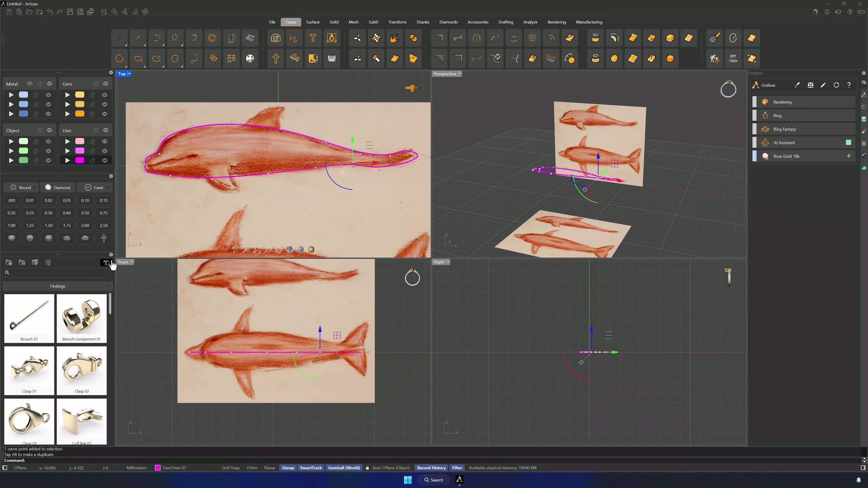Open the Carat unit dropdown
Image resolution: width=868 pixels, height=488 pixels.
(94, 187)
